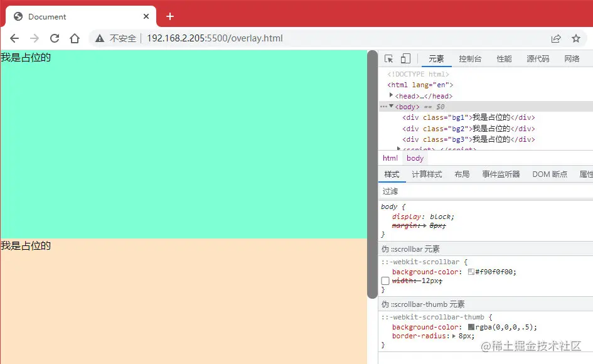Switch to the 控制台 panel
593x364 pixels.
470,58
